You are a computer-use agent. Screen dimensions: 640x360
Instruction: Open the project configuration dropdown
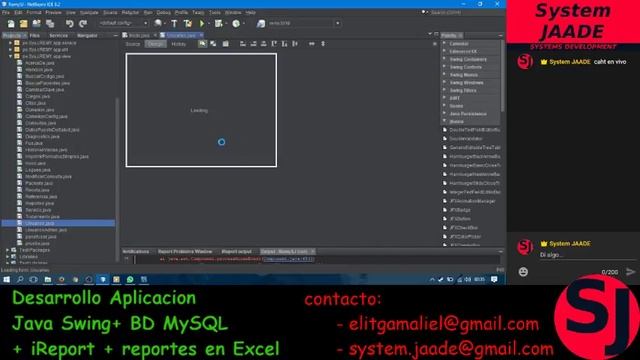(123, 23)
